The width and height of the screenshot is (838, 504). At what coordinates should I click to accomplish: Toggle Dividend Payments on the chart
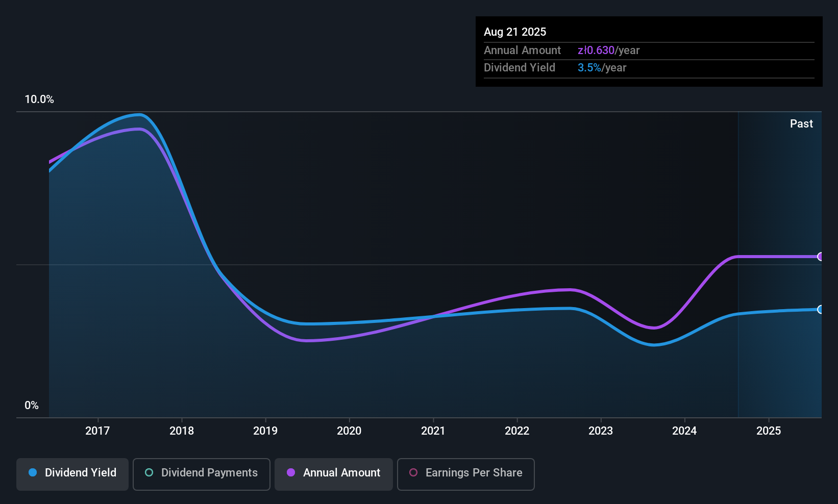click(x=201, y=474)
